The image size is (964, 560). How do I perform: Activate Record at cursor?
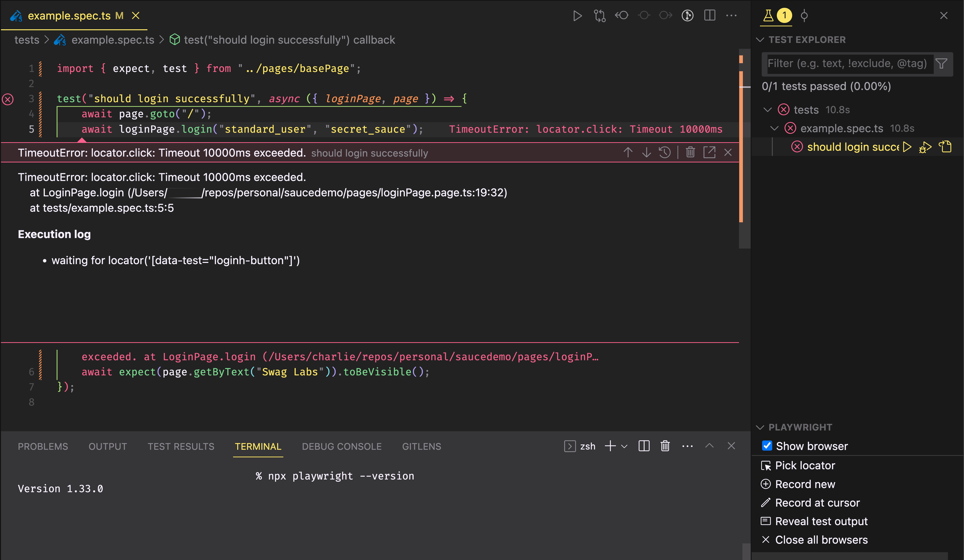[x=817, y=503]
